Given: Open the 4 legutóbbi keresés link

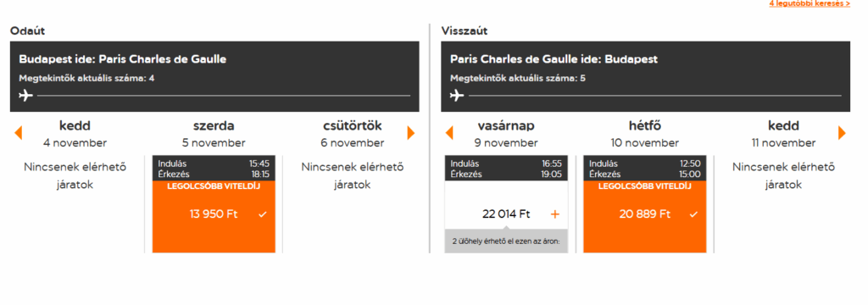Looking at the screenshot, I should pyautogui.click(x=810, y=3).
